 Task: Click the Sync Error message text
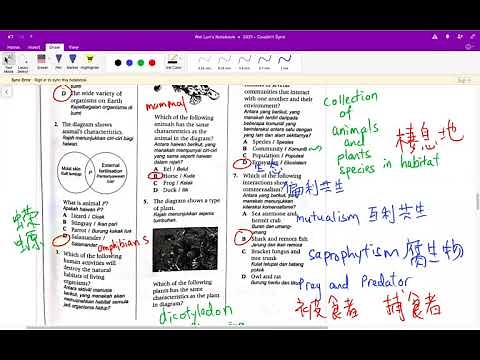coord(49,80)
